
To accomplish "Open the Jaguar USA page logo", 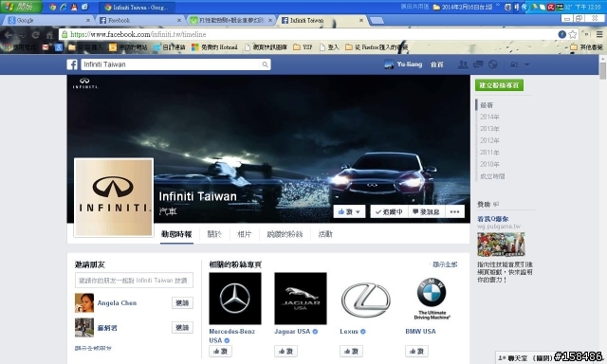I will click(301, 299).
